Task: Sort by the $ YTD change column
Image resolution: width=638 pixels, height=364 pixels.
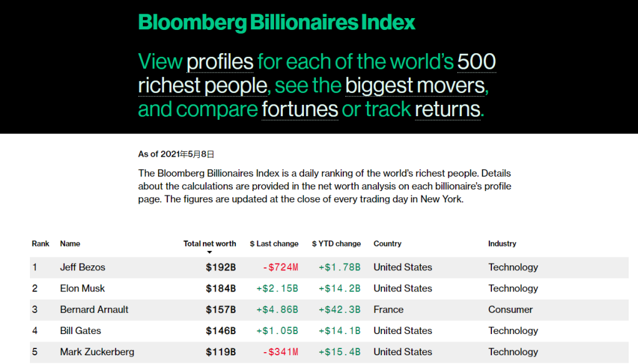Action: point(338,243)
